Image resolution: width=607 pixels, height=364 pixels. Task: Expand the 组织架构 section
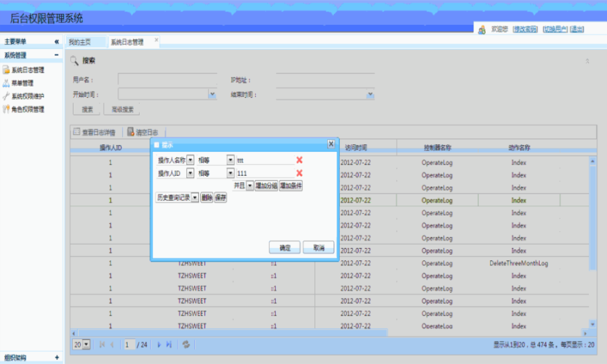pyautogui.click(x=57, y=357)
